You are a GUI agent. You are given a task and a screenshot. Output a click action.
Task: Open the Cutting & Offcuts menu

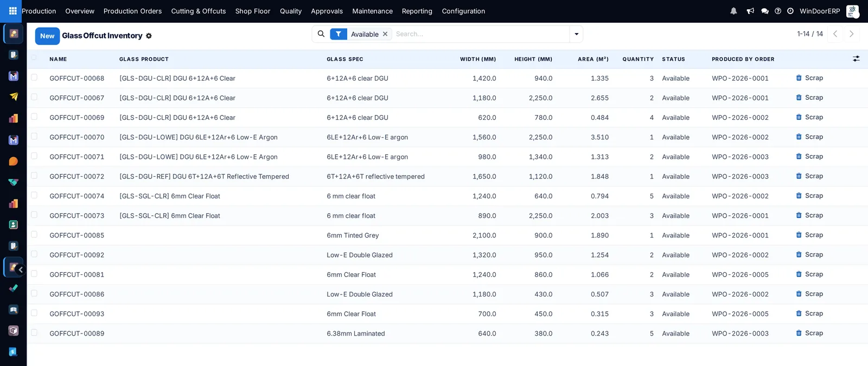click(199, 11)
